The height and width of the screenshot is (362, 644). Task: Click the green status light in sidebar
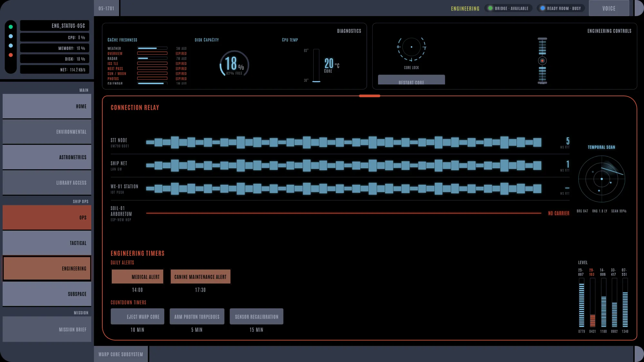click(x=11, y=27)
